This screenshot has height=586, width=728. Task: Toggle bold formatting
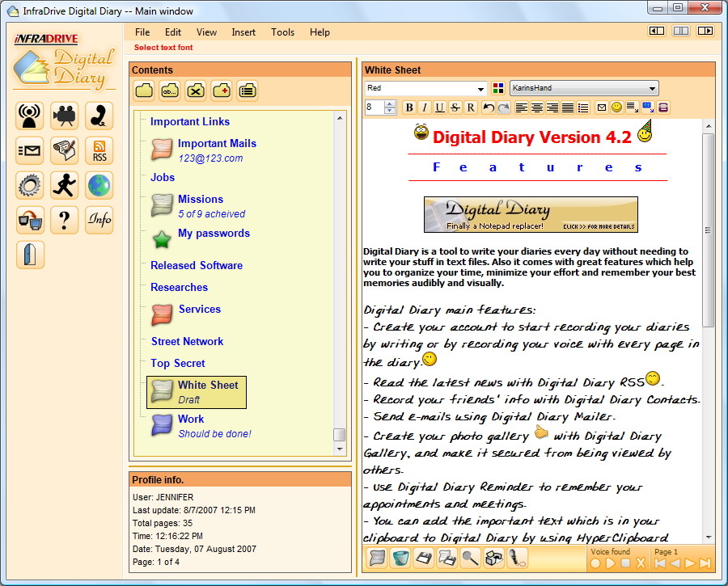[409, 108]
